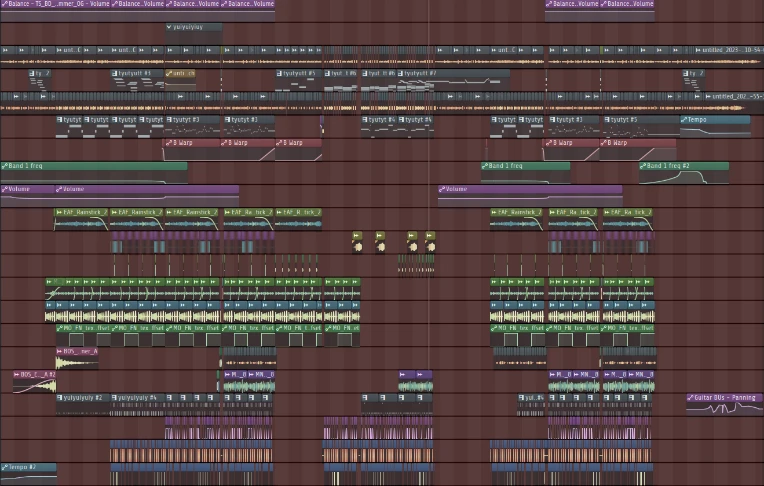Select the Tempo #2 automation clip
Screen dimensions: 764x486
[29, 474]
